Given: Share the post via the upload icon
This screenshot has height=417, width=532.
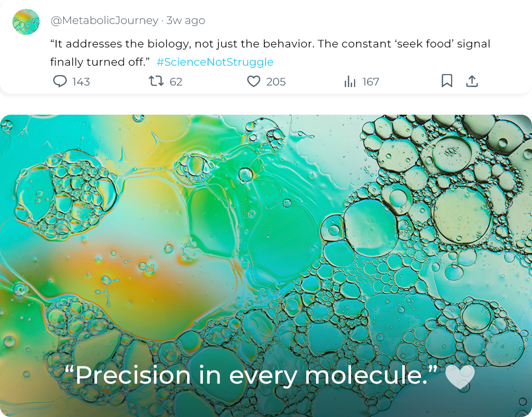Looking at the screenshot, I should 471,81.
